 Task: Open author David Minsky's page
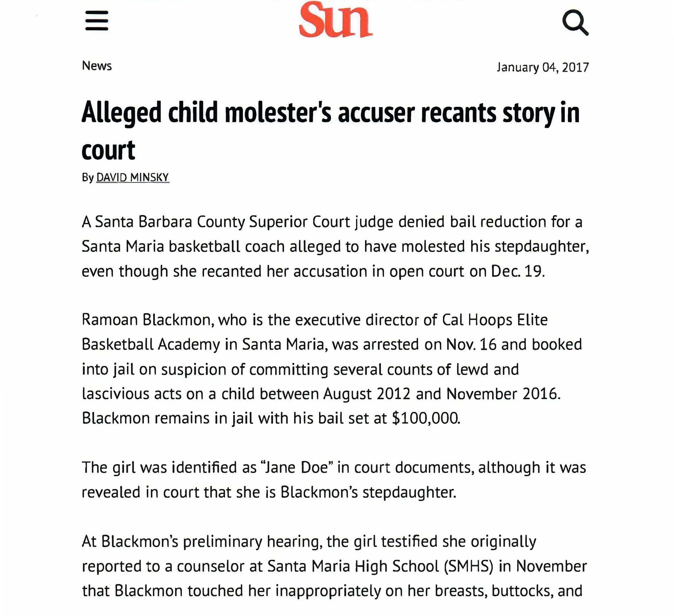coord(133,177)
